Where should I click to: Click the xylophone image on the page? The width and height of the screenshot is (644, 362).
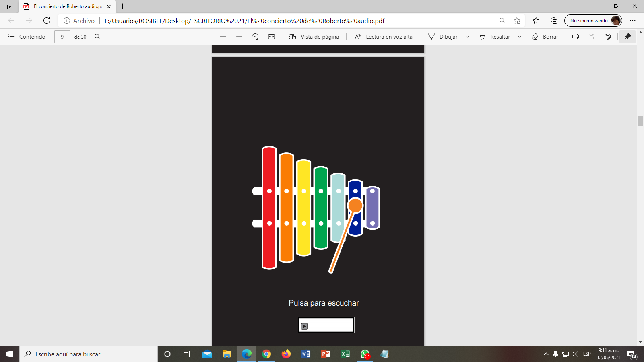pyautogui.click(x=316, y=209)
